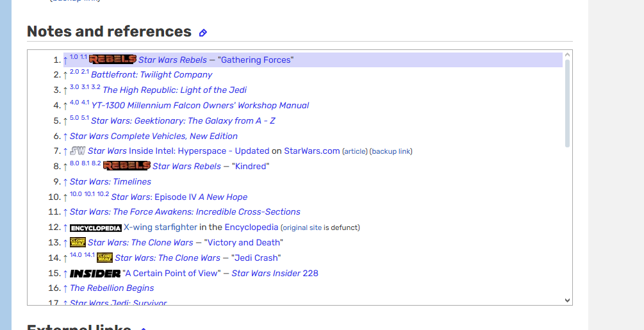Click the backup link in reference 7

click(391, 151)
